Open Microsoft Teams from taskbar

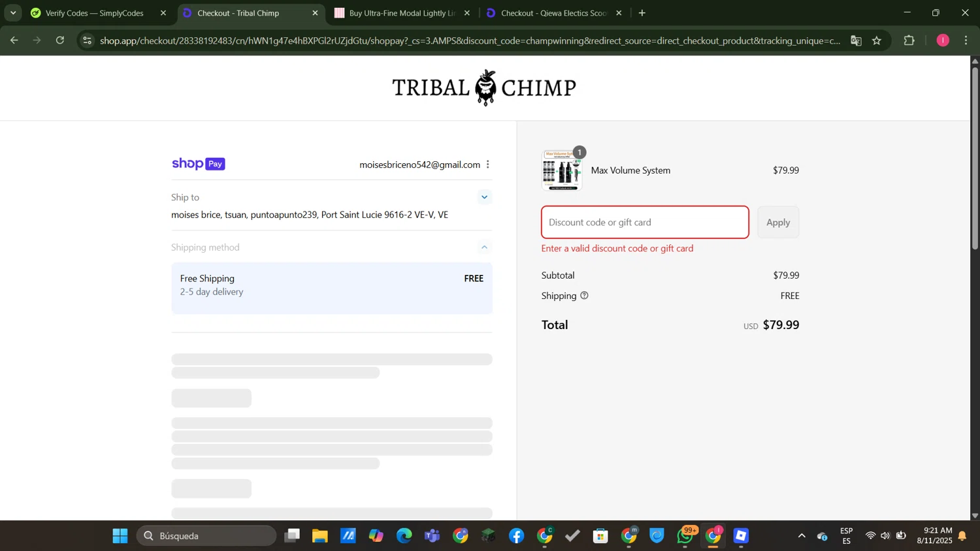432,536
